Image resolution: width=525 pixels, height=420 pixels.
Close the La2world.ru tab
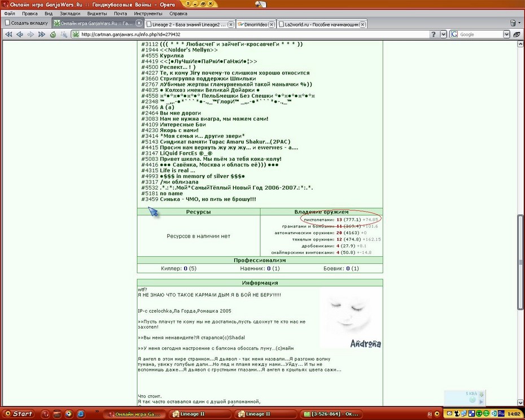point(362,24)
